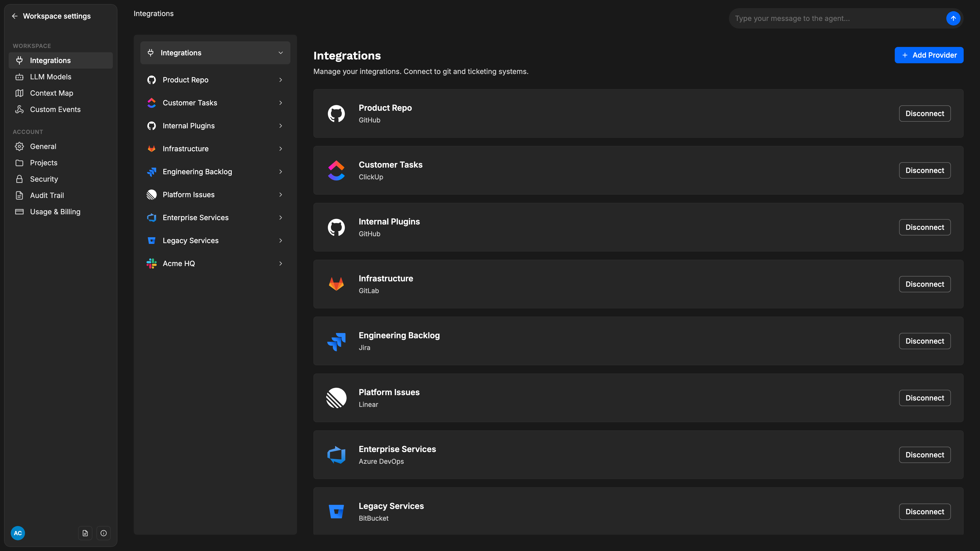Screen dimensions: 980x551
Task: Click the LLM Models robot icon
Action: 19,77
